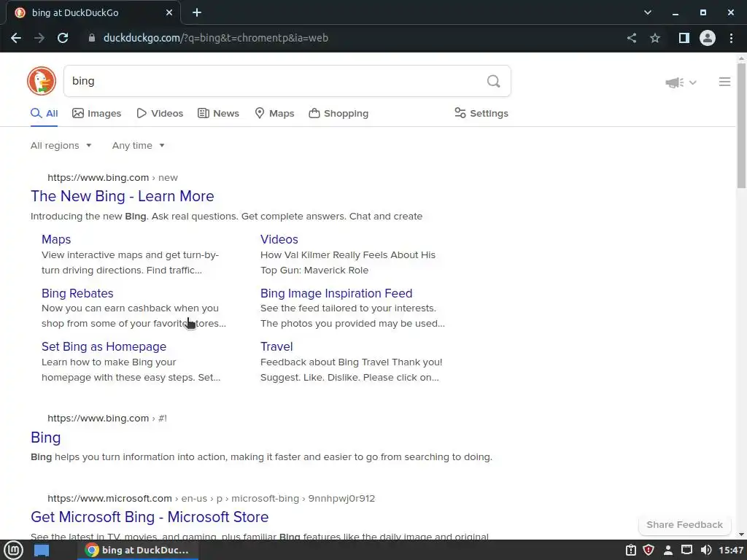This screenshot has width=747, height=560.
Task: Click the 'Bing helps you turn information' snippet
Action: 262,457
